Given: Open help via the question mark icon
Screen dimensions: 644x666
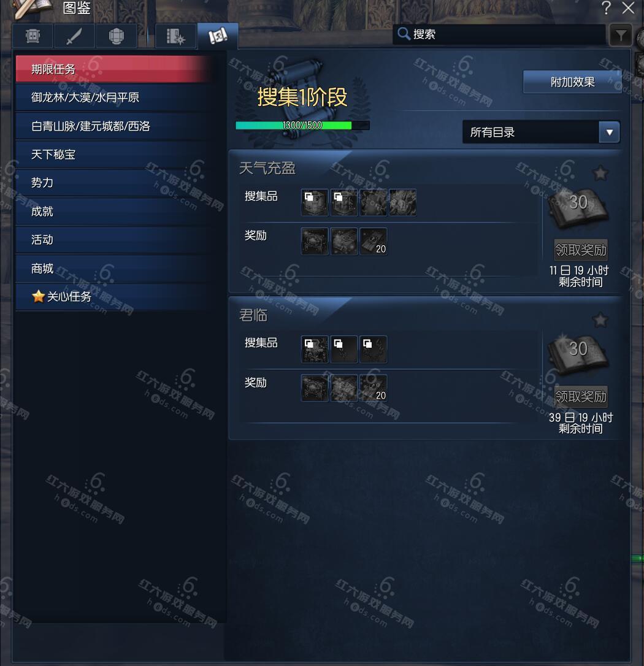Looking at the screenshot, I should (606, 7).
